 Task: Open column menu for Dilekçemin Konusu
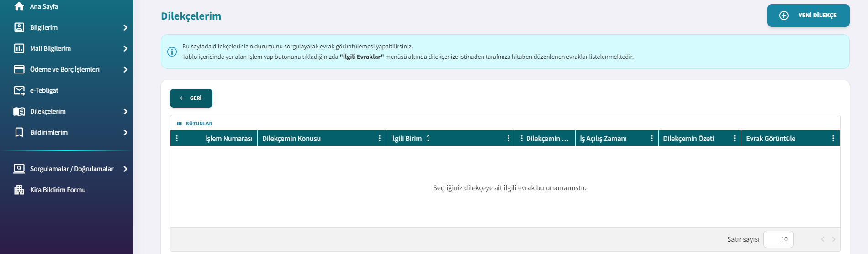(380, 138)
